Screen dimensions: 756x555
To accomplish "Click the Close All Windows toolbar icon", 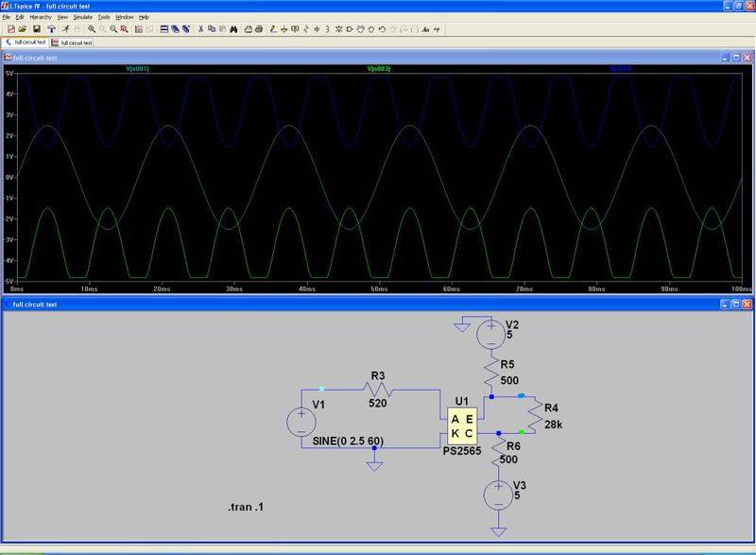I will [186, 29].
